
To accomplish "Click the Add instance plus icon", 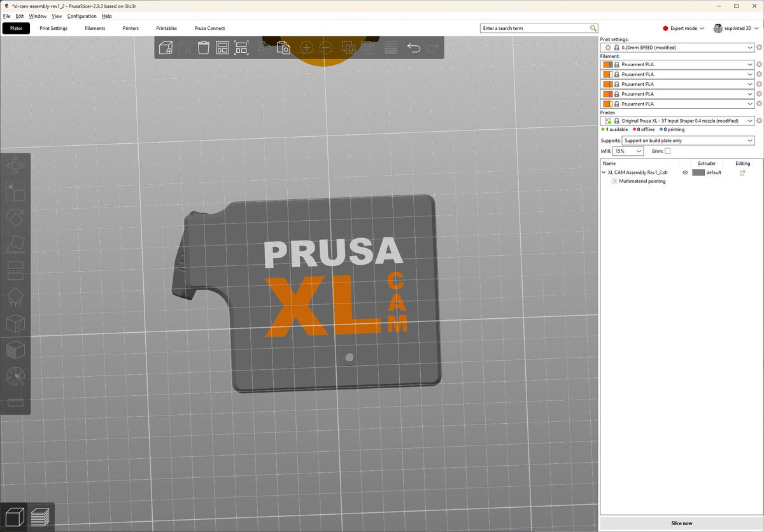I will [306, 48].
